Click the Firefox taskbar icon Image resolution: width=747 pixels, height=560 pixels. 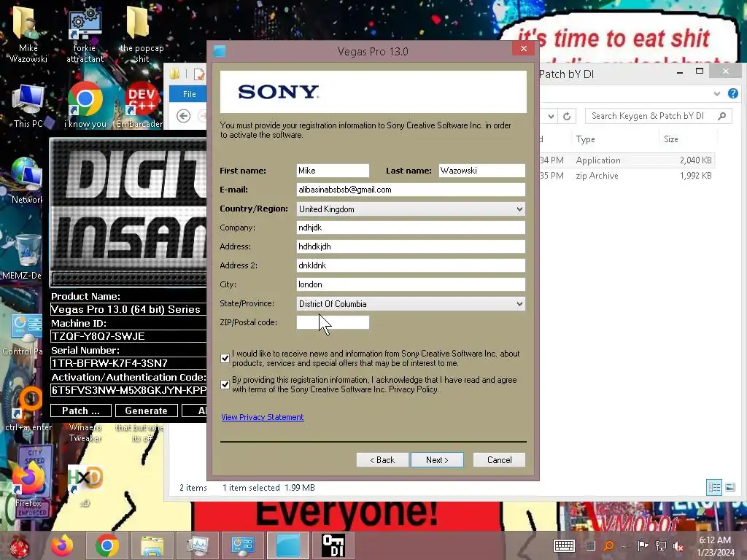pos(62,545)
